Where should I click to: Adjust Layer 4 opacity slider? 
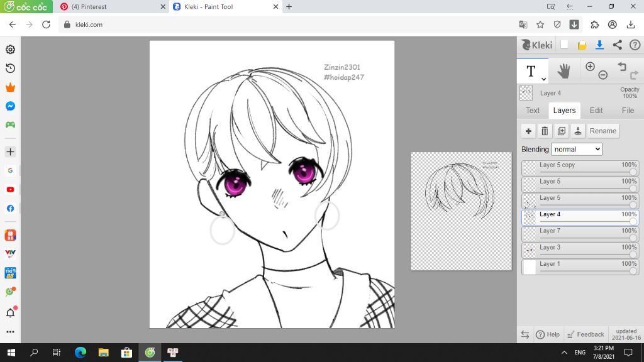click(633, 222)
